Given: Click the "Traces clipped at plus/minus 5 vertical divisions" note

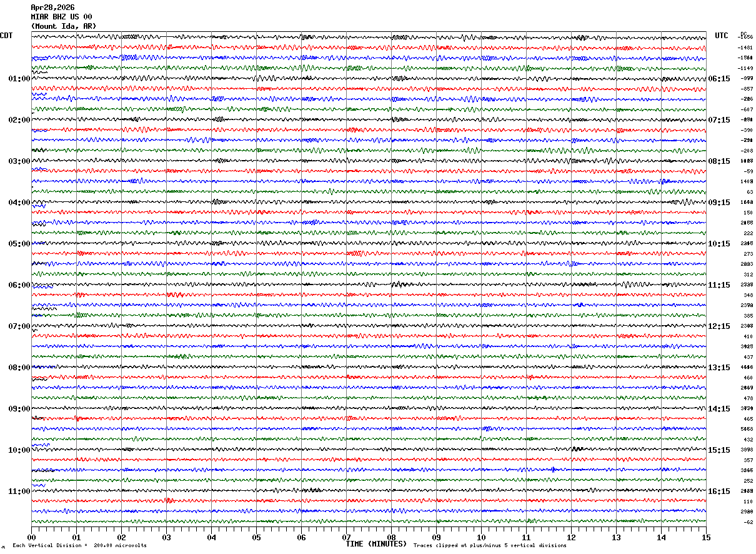Looking at the screenshot, I should pos(490,546).
